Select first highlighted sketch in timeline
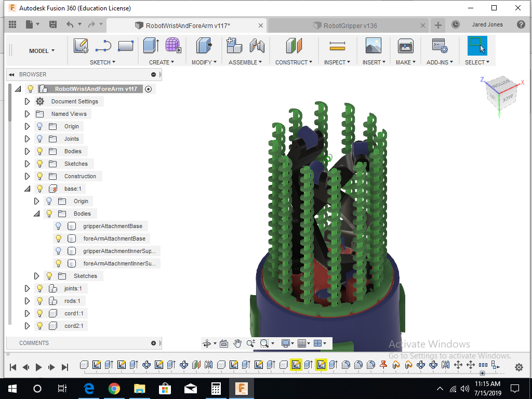This screenshot has width=532, height=399. pos(296,365)
